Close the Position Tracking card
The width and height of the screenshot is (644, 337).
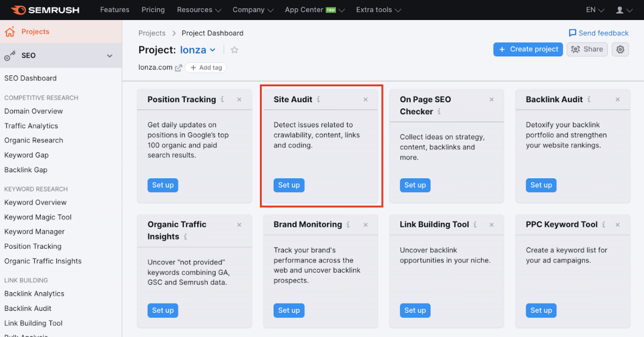[239, 100]
